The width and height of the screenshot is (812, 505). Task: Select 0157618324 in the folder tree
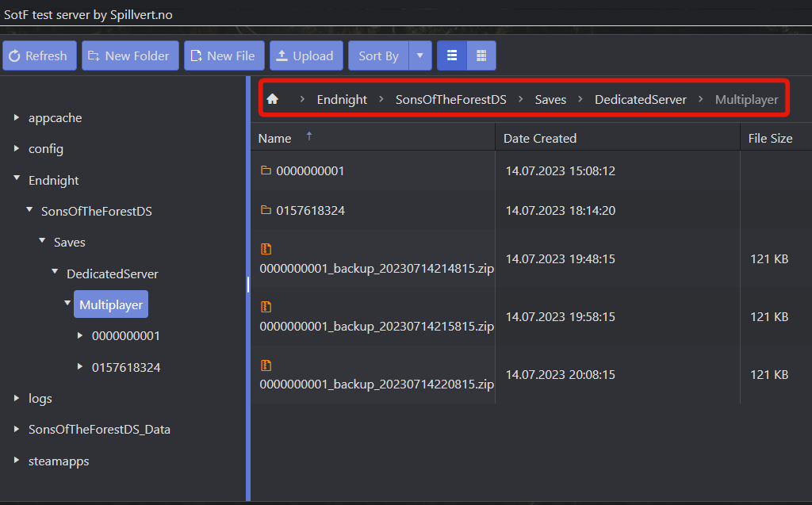pyautogui.click(x=126, y=367)
